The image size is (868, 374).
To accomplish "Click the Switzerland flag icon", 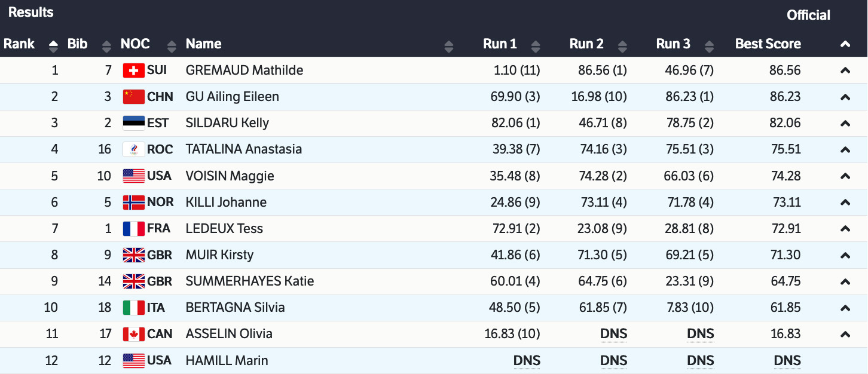I will click(133, 70).
